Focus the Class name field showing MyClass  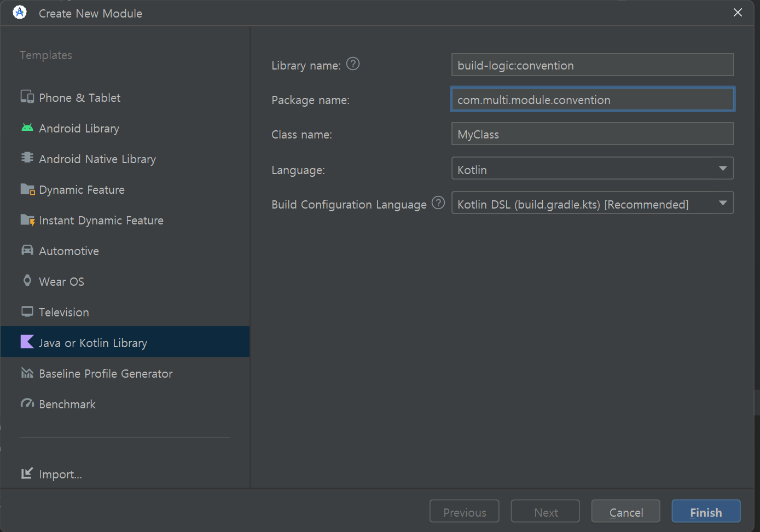click(593, 134)
